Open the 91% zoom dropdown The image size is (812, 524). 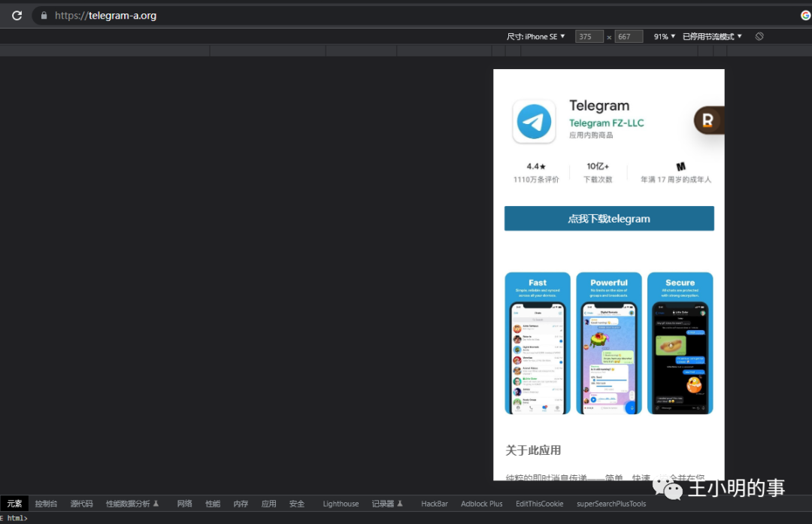tap(665, 36)
